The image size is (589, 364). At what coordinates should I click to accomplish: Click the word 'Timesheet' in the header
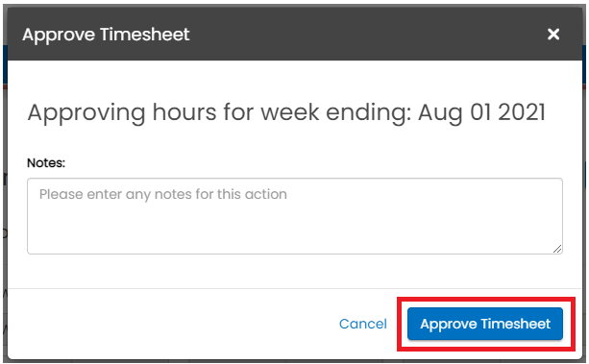(x=145, y=35)
